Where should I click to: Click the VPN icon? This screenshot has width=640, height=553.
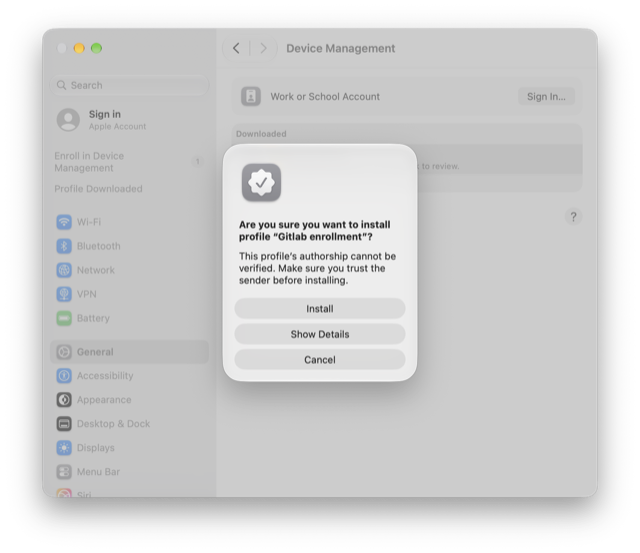[64, 294]
